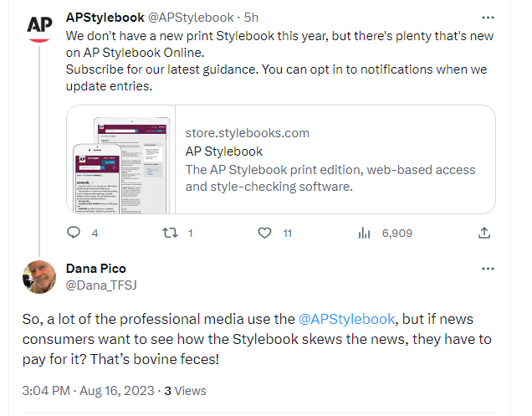Open the Dana Pico display name link
Image resolution: width=532 pixels, height=416 pixels.
95,269
